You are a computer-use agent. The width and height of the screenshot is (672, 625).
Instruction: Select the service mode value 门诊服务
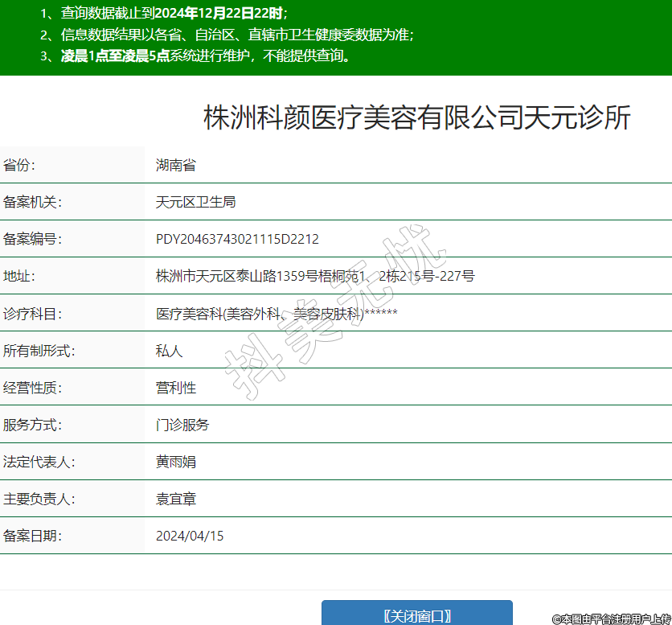182,425
